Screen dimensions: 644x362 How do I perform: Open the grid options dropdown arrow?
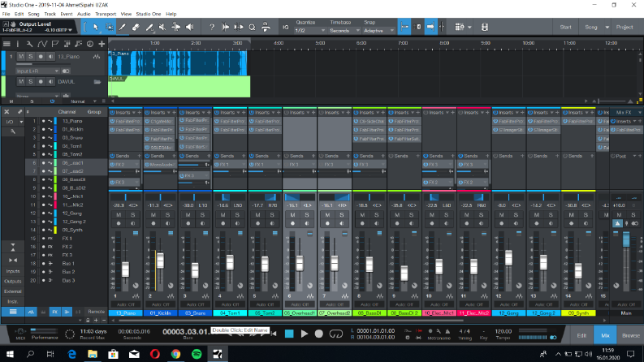pos(469,28)
